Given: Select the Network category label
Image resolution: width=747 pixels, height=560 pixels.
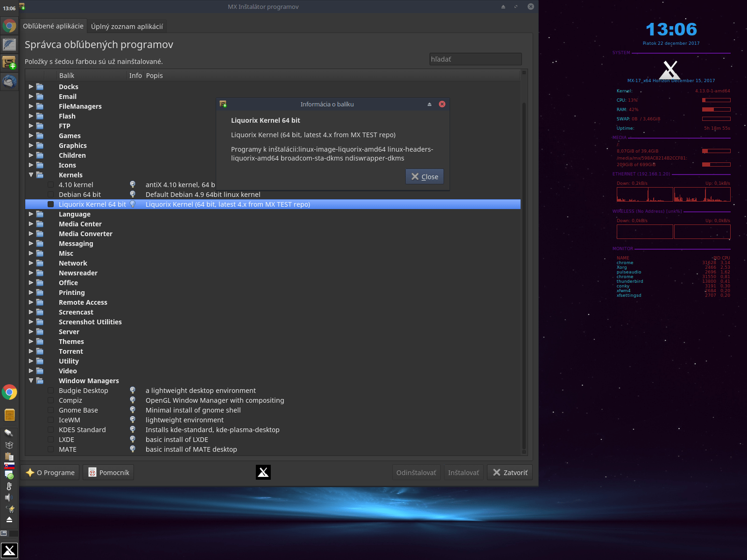Looking at the screenshot, I should pyautogui.click(x=73, y=263).
